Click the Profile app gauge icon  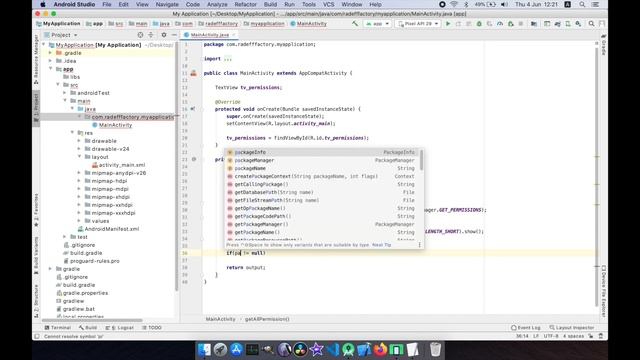[x=500, y=24]
